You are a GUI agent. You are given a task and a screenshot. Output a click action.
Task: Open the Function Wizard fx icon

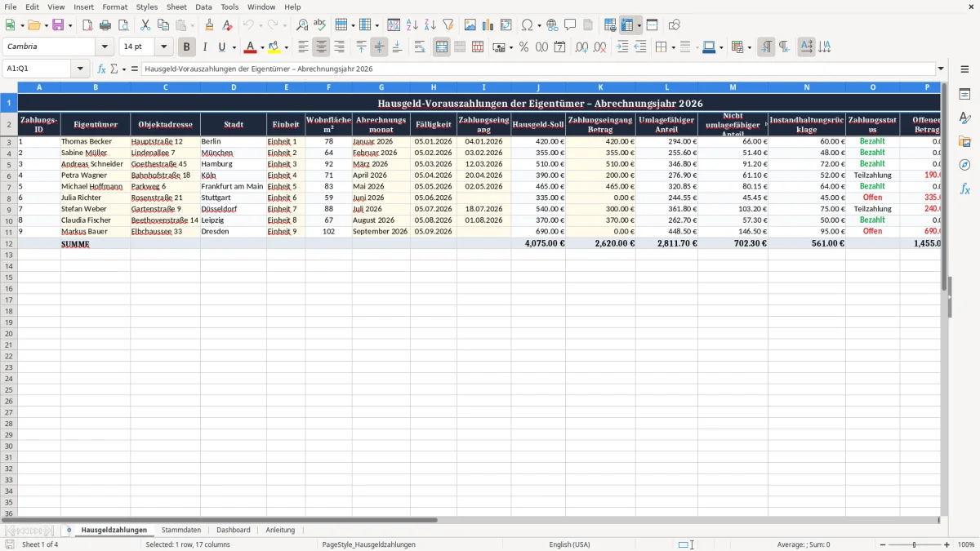point(102,69)
